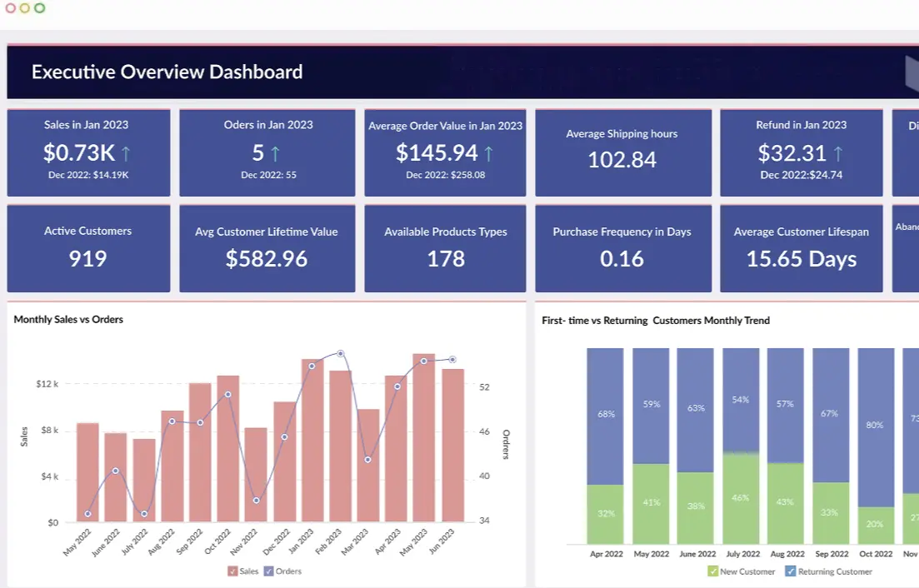This screenshot has width=919, height=588.
Task: Click the green traffic-light dot top left
Action: pos(40,8)
